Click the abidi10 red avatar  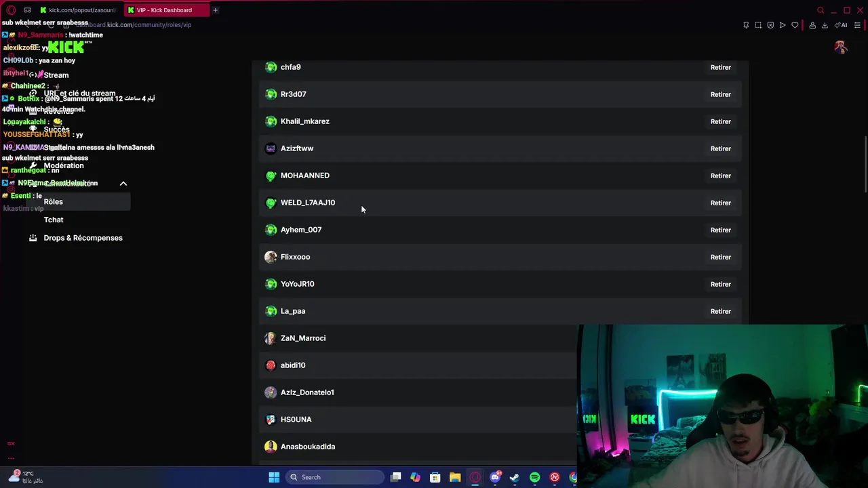[x=271, y=365]
